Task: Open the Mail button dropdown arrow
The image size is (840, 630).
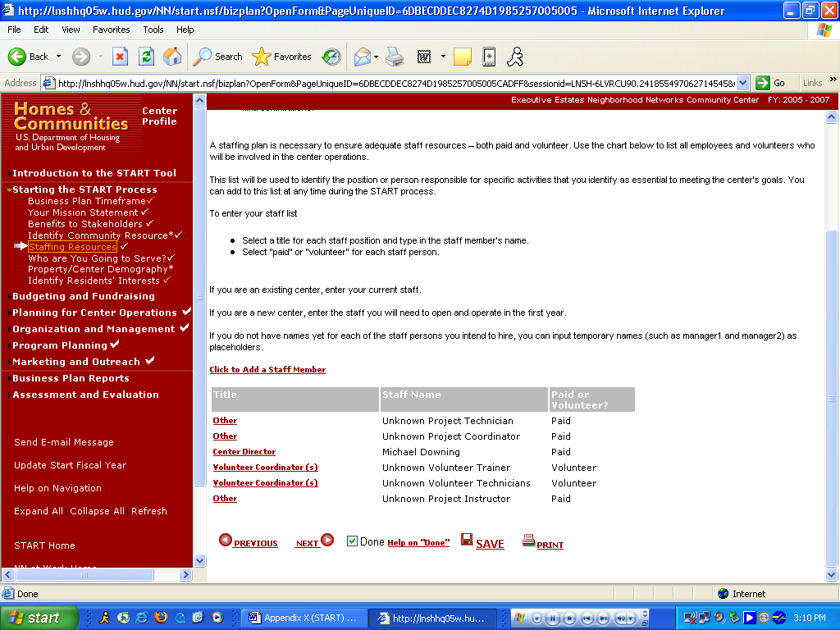Action: pos(376,57)
